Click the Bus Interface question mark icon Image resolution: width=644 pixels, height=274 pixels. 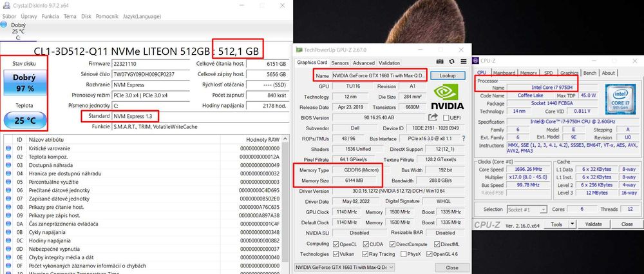tap(464, 139)
